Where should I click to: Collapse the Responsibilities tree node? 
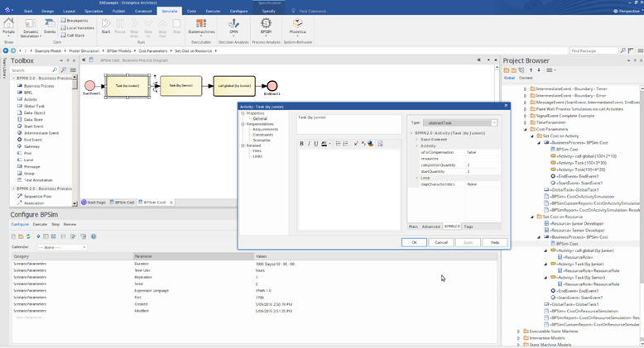click(x=243, y=124)
